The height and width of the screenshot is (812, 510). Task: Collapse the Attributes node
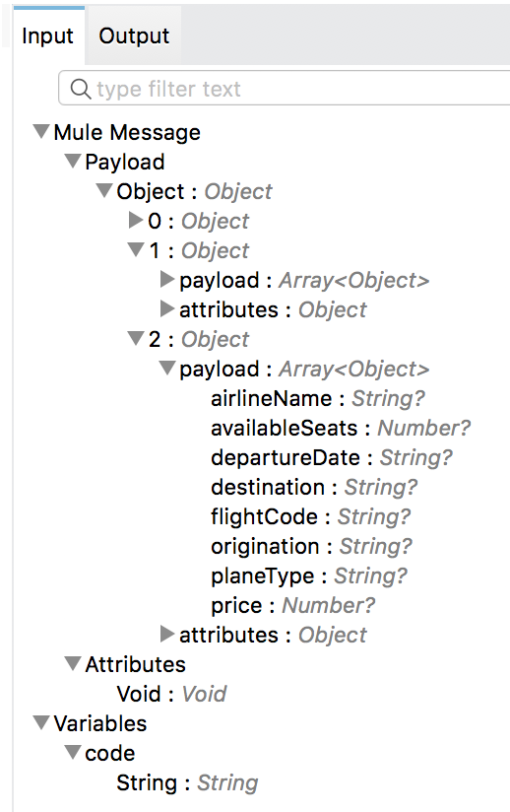coord(73,663)
